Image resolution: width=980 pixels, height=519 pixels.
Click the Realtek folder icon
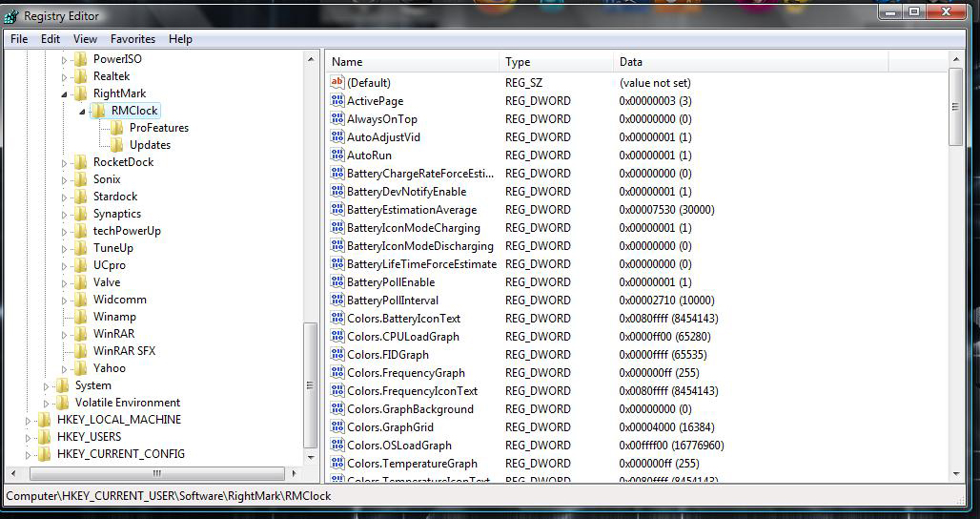[81, 76]
